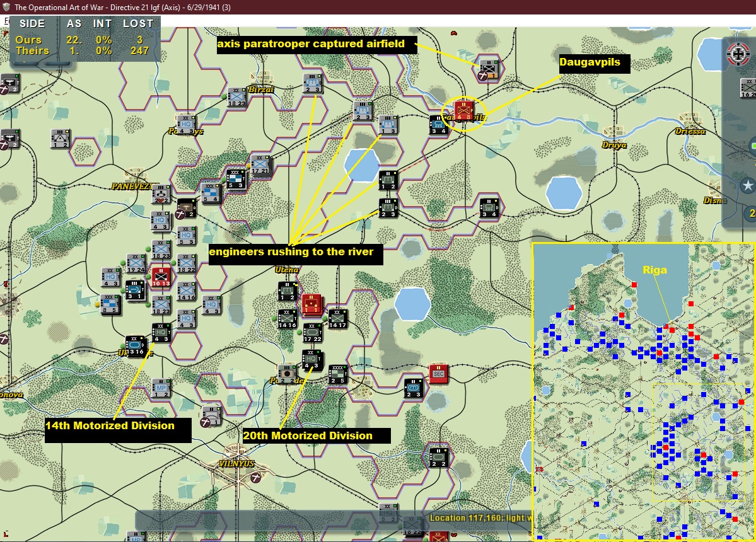Select the black engineer 1-2 unit at Utena

(x=288, y=291)
